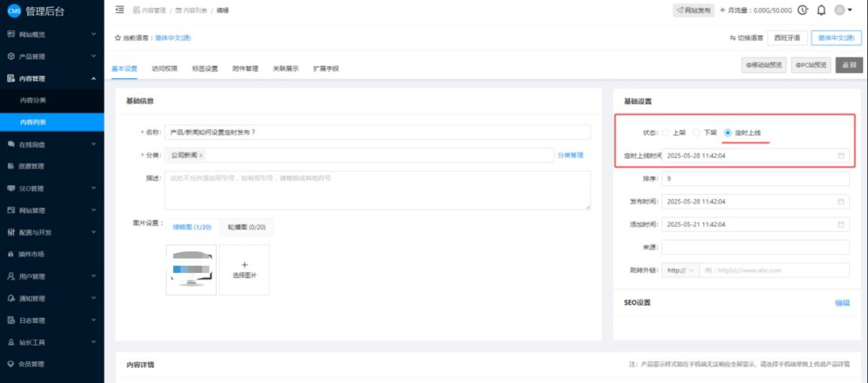Click the 移动站预览 button
Viewport: 868px width, 383px height.
click(764, 65)
